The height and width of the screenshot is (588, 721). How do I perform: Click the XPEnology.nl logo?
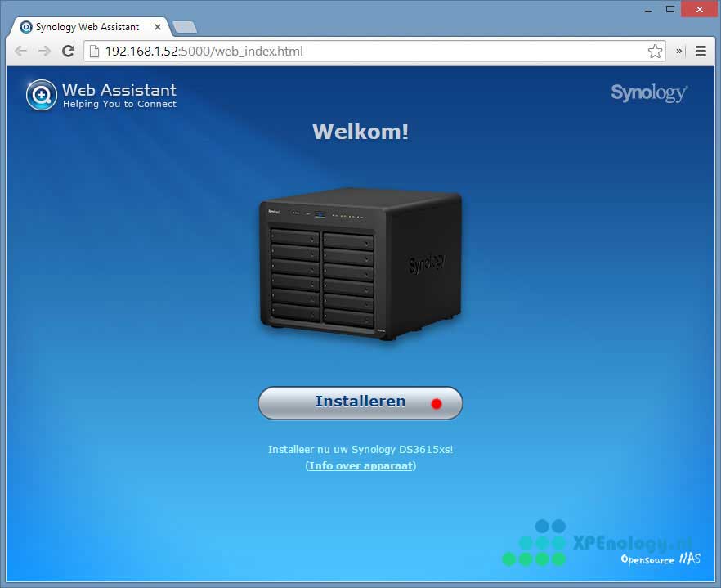point(601,544)
